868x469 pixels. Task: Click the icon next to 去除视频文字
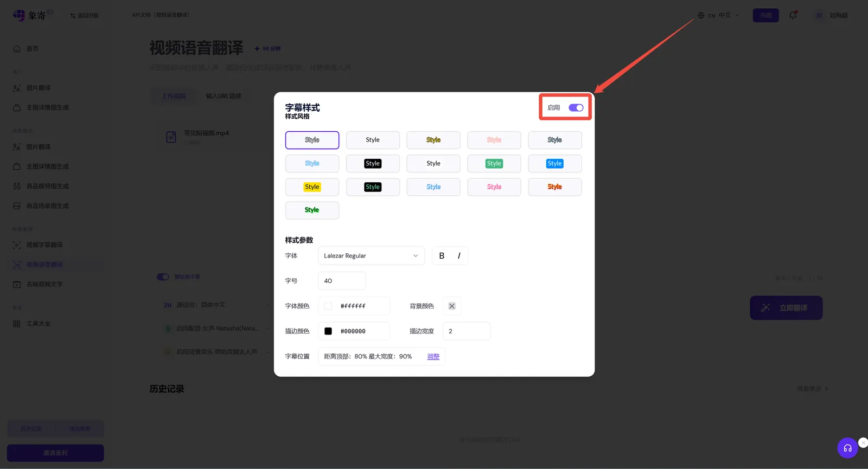[17, 284]
